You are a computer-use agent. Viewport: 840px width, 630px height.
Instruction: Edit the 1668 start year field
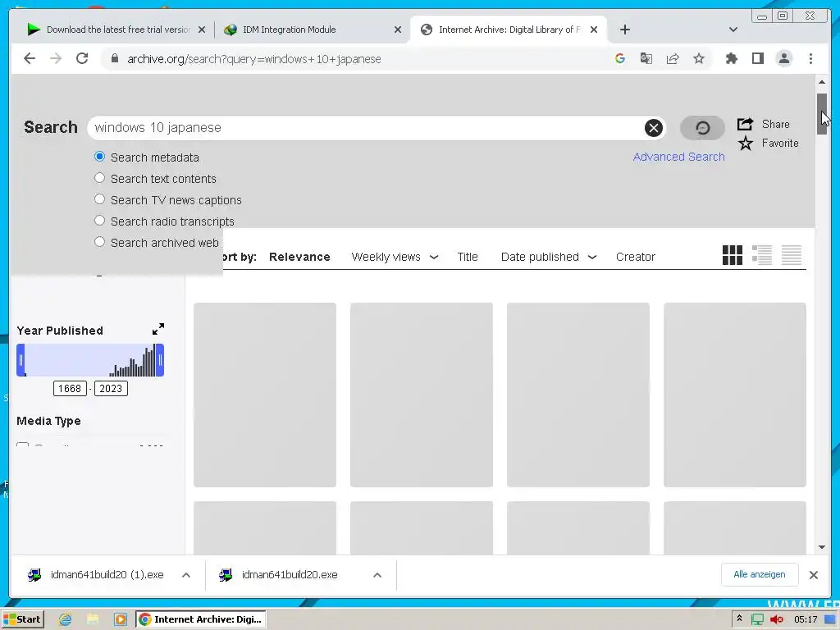(70, 388)
